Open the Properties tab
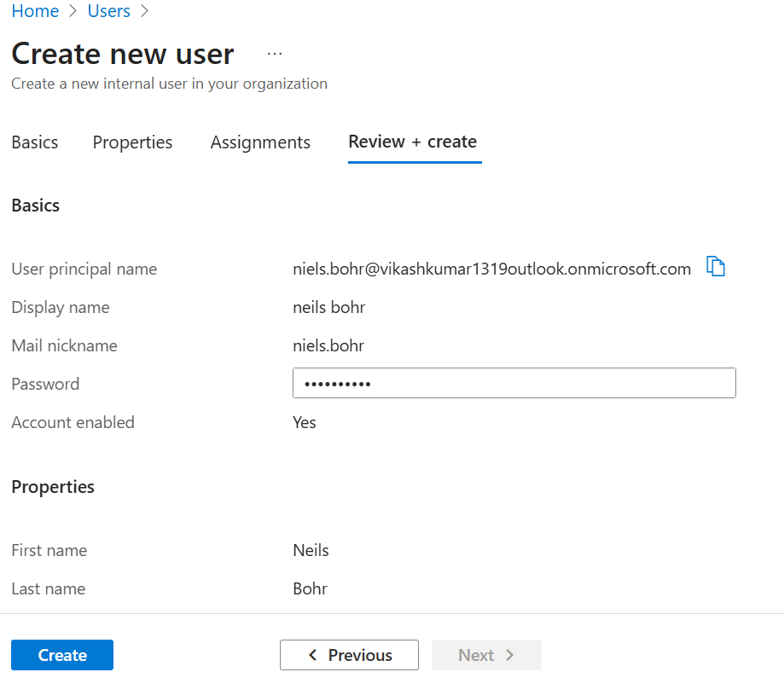The height and width of the screenshot is (678, 784). [x=132, y=142]
